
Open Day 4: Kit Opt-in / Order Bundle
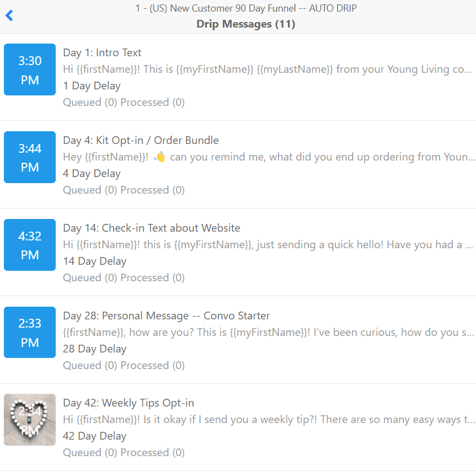141,141
